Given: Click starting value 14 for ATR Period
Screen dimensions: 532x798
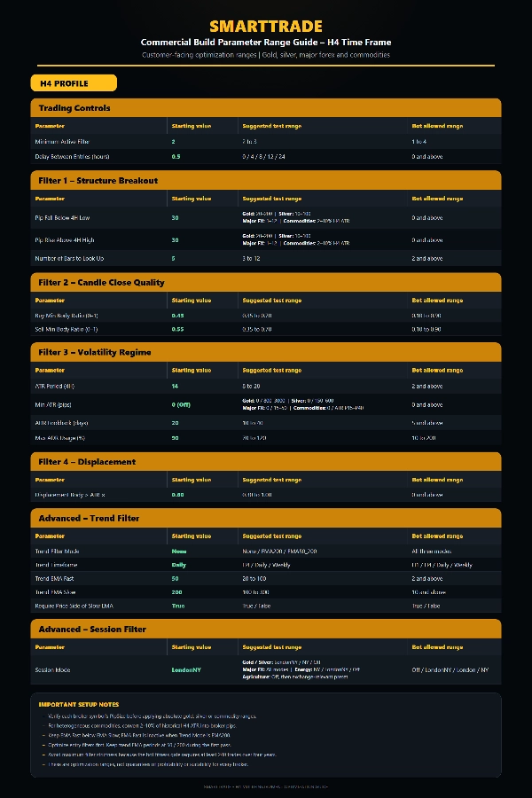Looking at the screenshot, I should tap(176, 387).
